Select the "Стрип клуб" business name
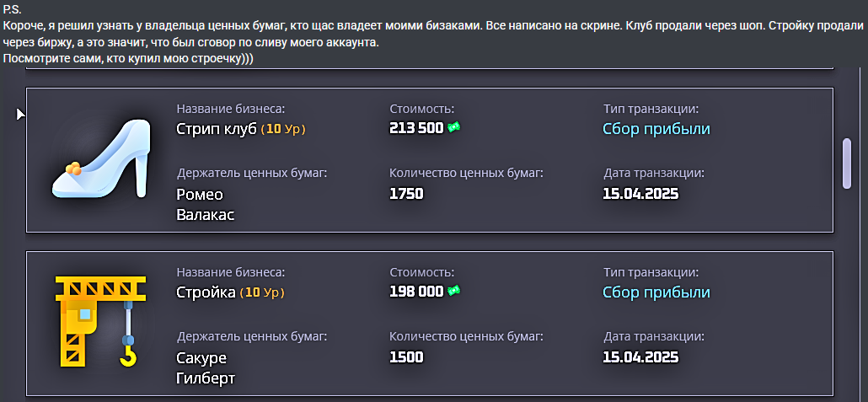The image size is (868, 402). click(x=215, y=129)
